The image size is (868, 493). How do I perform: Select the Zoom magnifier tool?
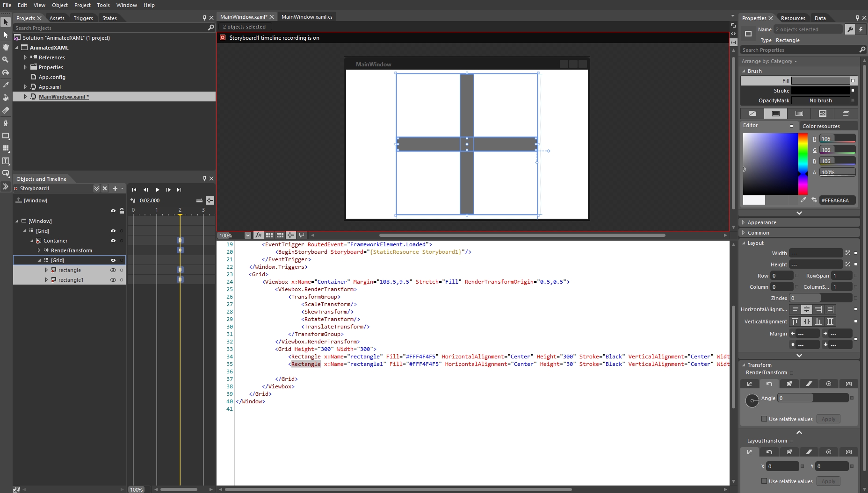click(x=6, y=60)
